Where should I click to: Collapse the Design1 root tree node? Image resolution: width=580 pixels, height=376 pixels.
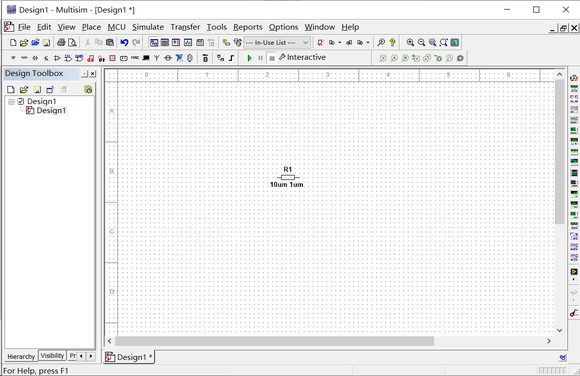coord(11,101)
